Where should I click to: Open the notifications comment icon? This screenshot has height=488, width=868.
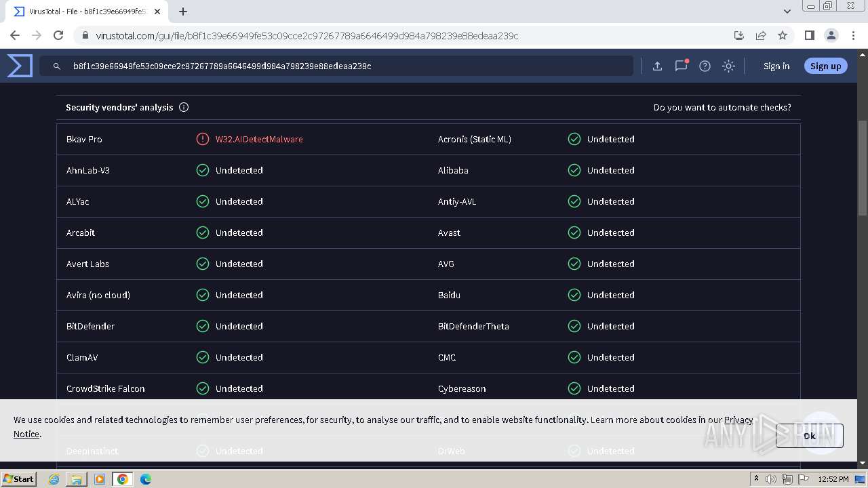[681, 66]
